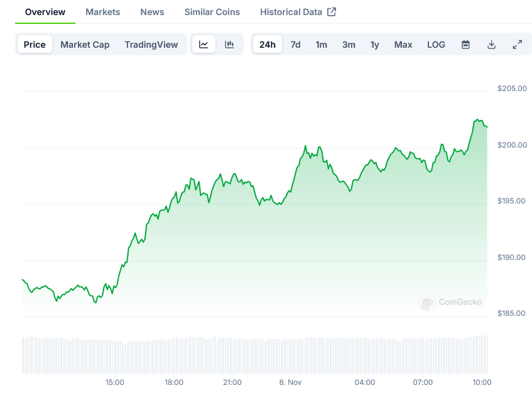Select the 7d time range

click(295, 45)
